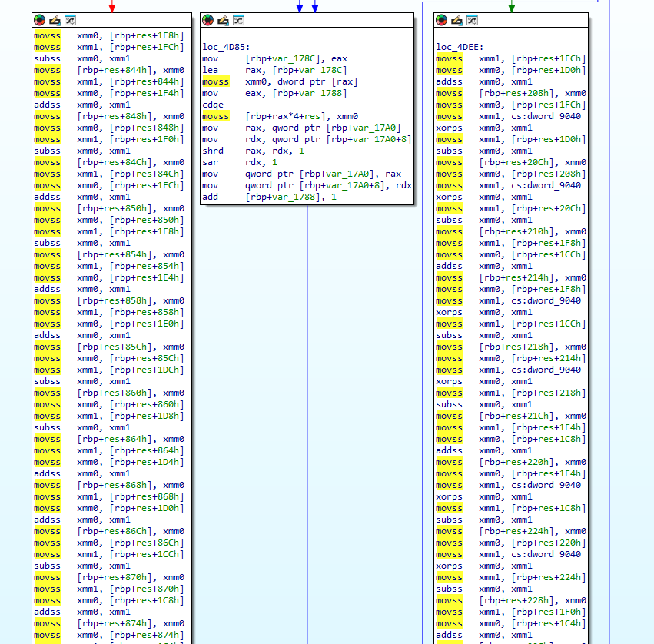Select the cdqe instruction
The height and width of the screenshot is (644, 654).
pos(213,105)
